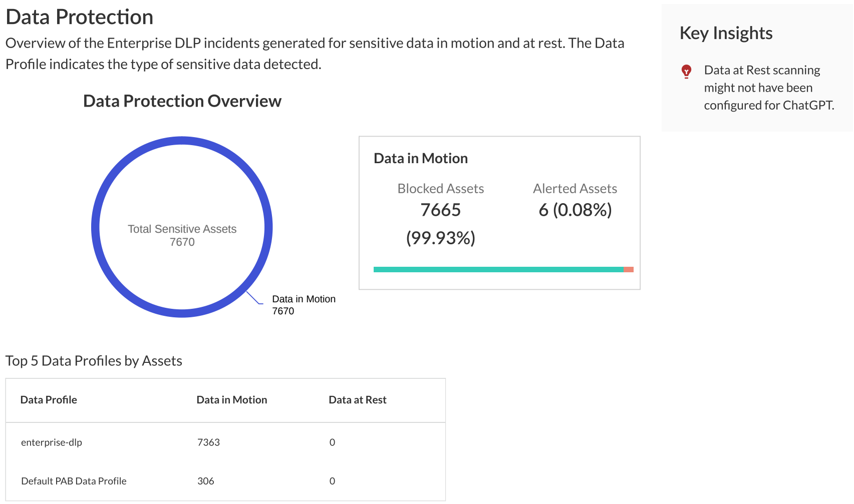Click the Key Insights panel heading
The image size is (854, 504).
click(x=726, y=33)
